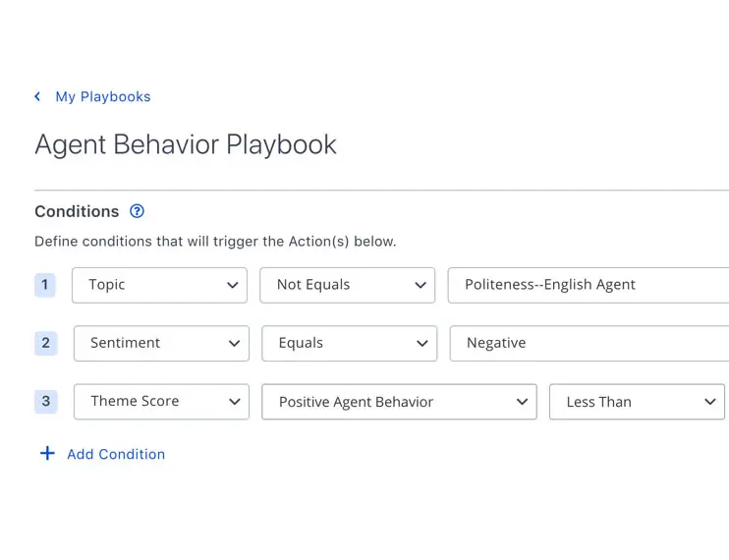Click the Politeness--English Agent value field
Image resolution: width=729 pixels, height=560 pixels.
click(588, 285)
